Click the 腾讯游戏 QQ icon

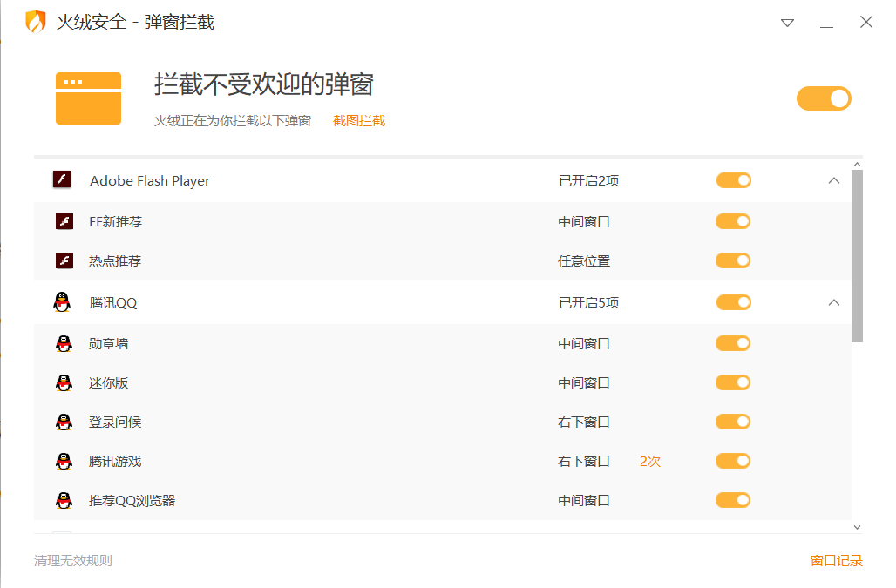[x=64, y=461]
